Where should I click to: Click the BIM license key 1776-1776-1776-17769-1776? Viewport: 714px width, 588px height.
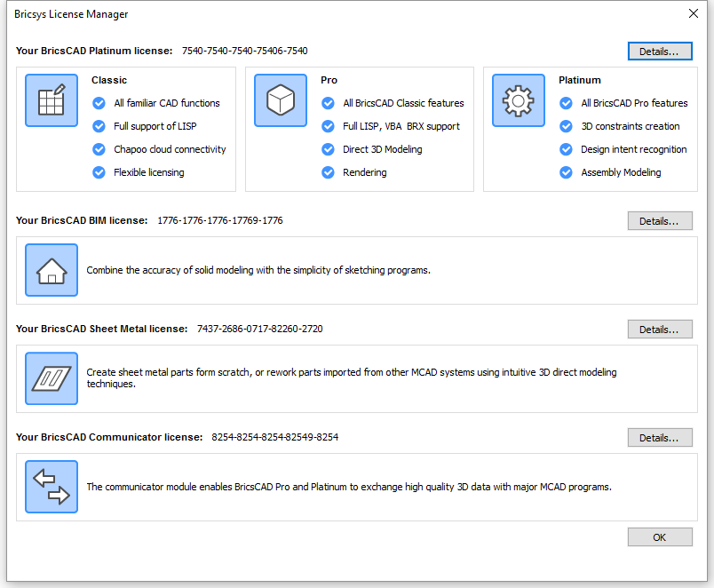pos(220,220)
